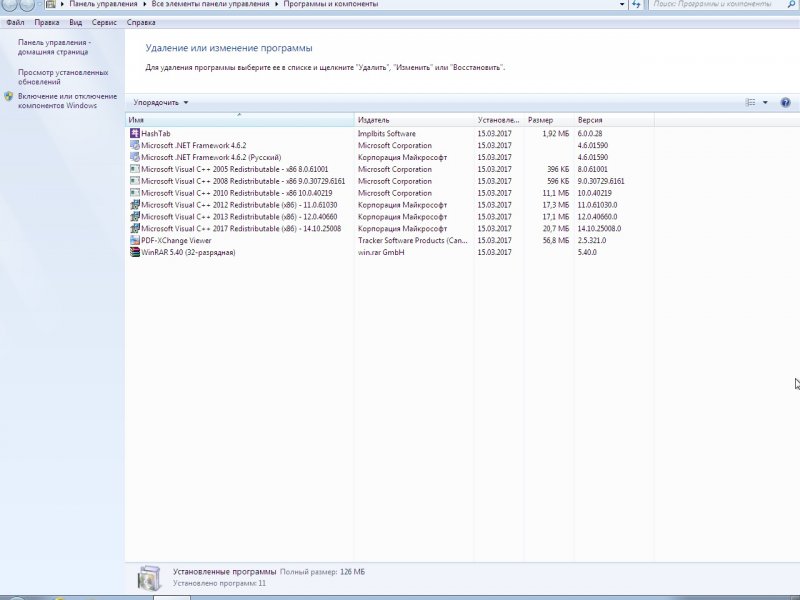Click version 12.0.40660.0 cell
The width and height of the screenshot is (800, 600).
[597, 217]
